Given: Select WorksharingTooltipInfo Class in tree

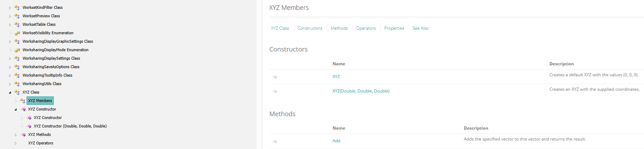Looking at the screenshot, I should [47, 75].
